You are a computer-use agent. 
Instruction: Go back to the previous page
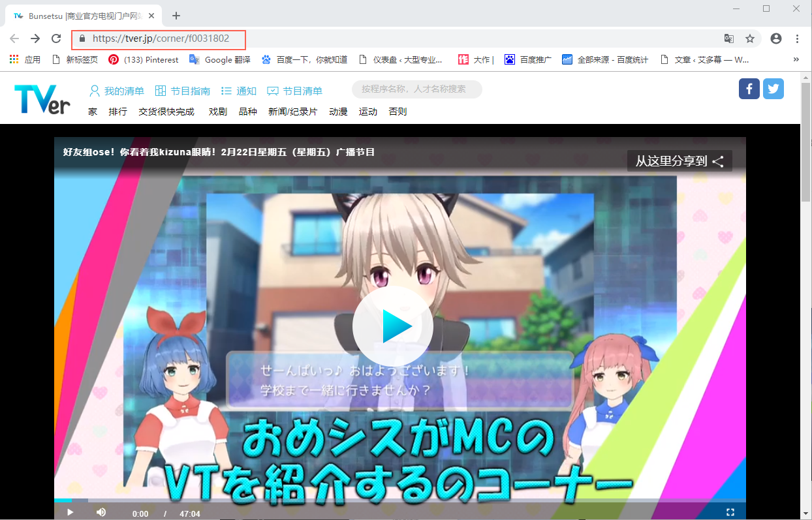point(14,38)
